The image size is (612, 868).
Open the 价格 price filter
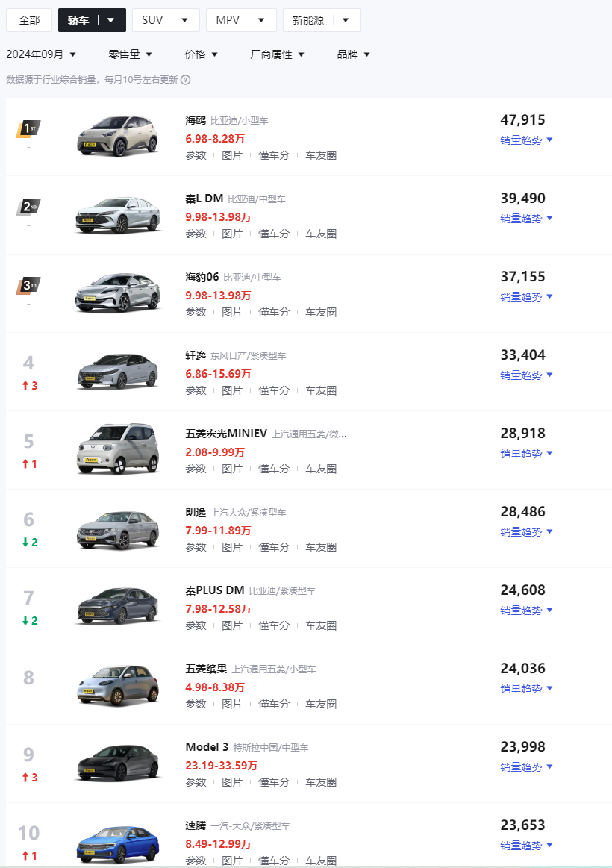pyautogui.click(x=201, y=54)
